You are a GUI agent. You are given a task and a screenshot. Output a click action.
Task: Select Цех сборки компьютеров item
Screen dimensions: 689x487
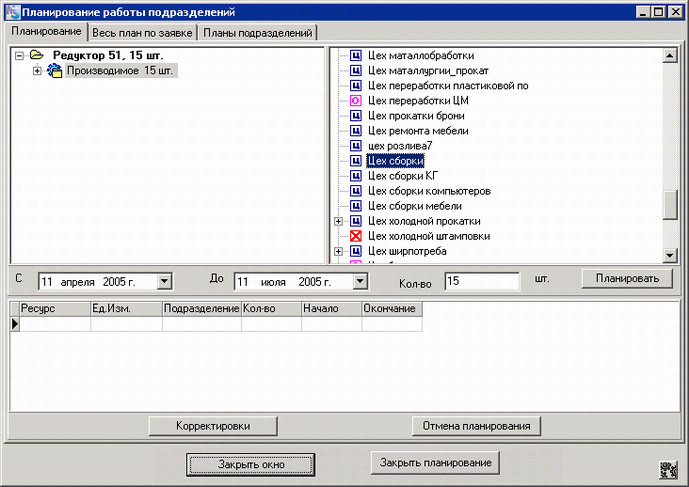point(429,191)
